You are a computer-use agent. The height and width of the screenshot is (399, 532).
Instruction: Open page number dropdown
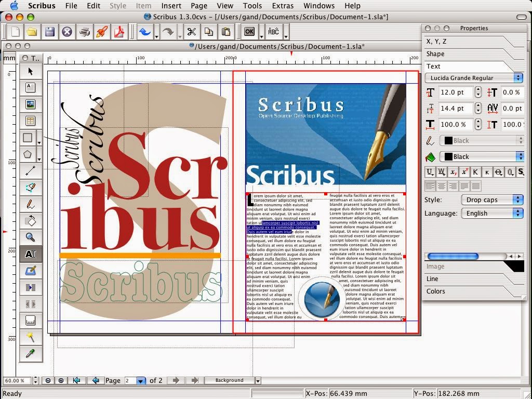click(140, 381)
